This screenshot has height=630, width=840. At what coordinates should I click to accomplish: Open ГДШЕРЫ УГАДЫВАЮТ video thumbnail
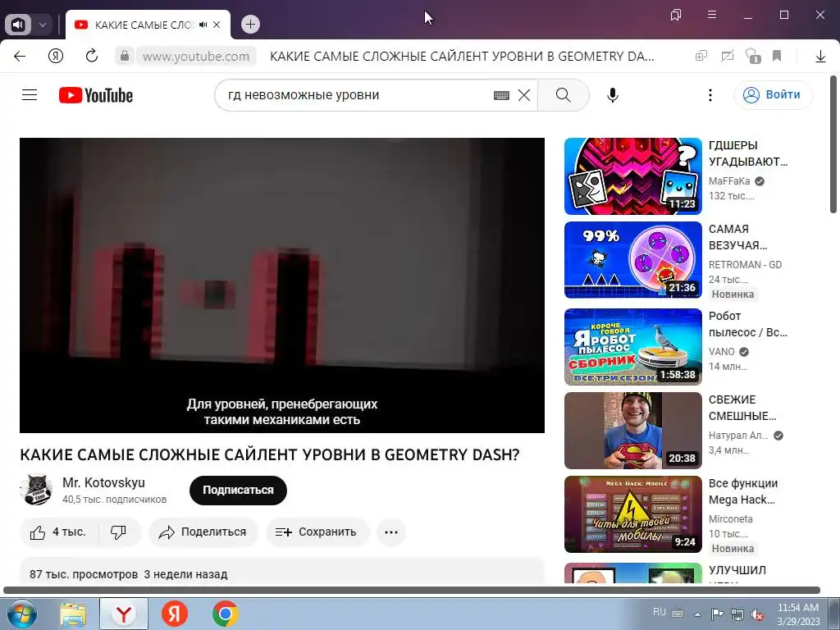[633, 176]
